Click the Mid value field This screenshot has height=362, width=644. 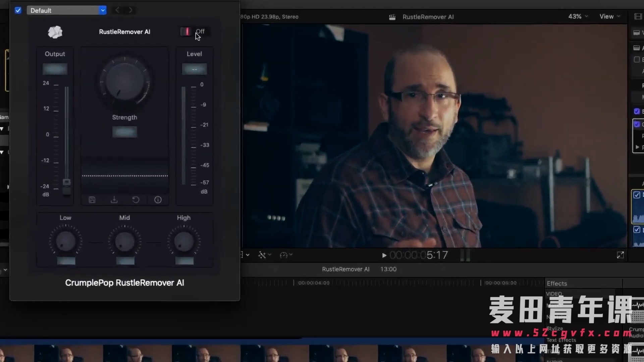(125, 261)
